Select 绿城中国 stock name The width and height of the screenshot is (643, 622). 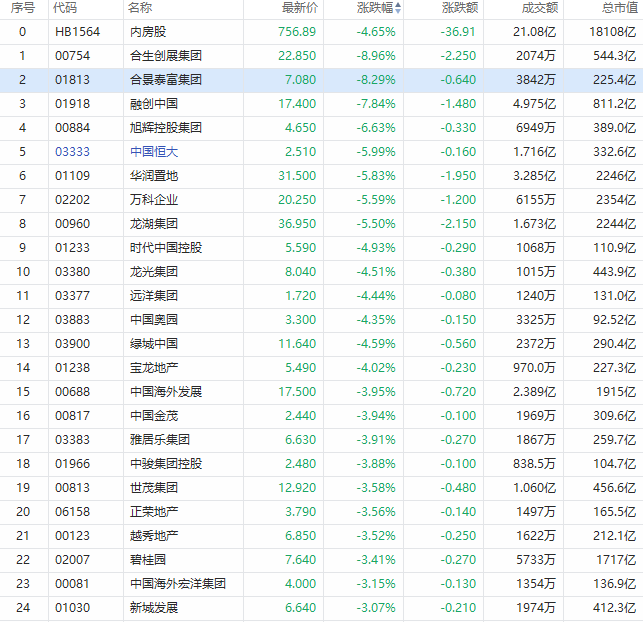[x=154, y=344]
